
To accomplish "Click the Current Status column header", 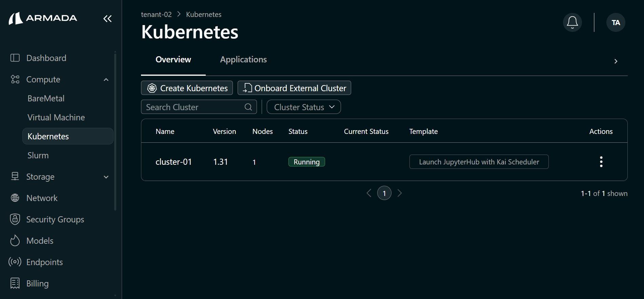I will [x=366, y=132].
